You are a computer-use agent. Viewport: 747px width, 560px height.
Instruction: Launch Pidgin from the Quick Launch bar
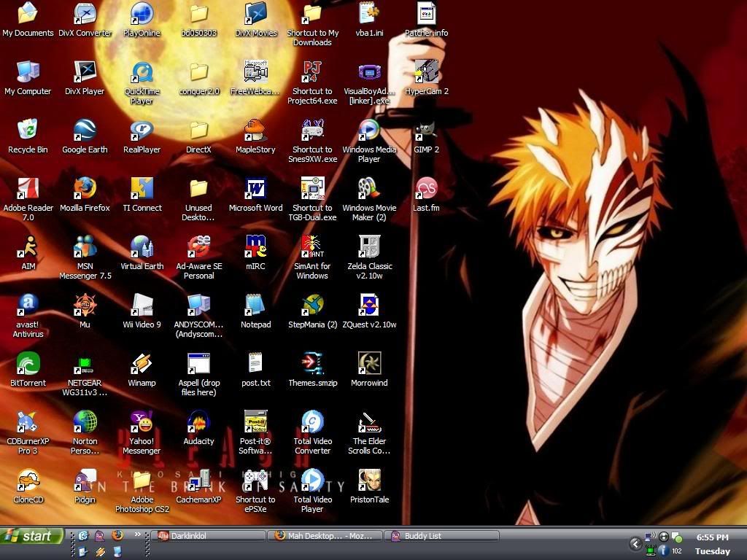tap(99, 536)
